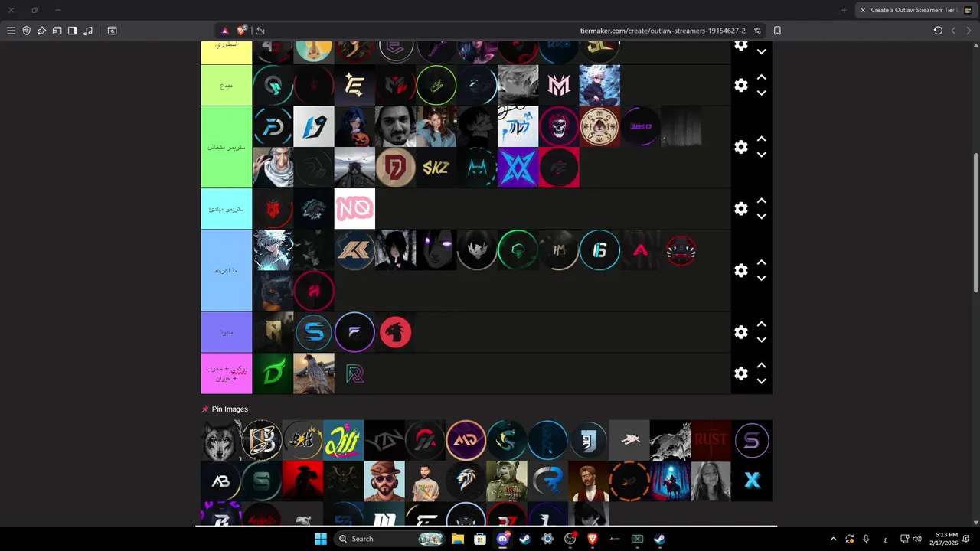The width and height of the screenshot is (980, 551).
Task: Reload the page
Action: coord(938,31)
